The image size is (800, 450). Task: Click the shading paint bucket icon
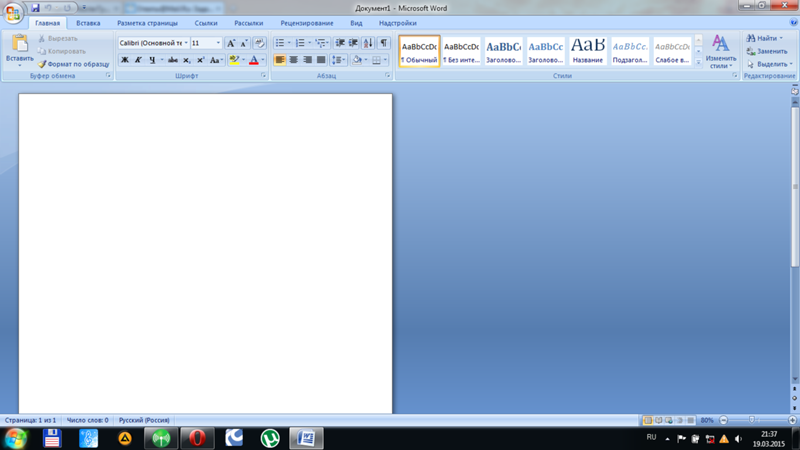[x=357, y=60]
